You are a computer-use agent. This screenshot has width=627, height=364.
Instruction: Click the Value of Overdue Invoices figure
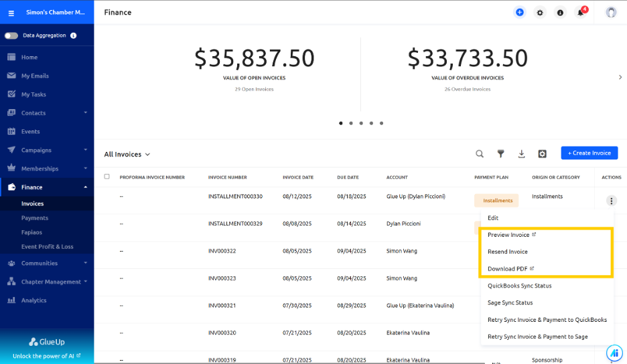468,58
